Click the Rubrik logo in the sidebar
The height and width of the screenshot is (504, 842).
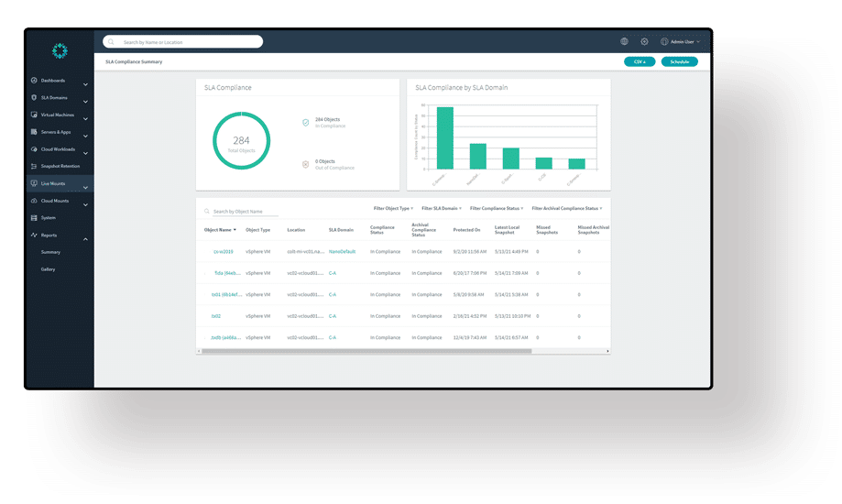click(60, 50)
